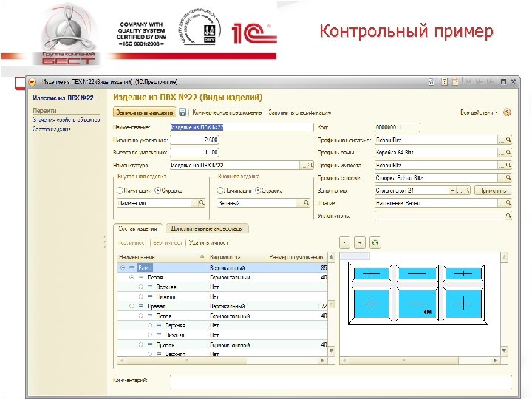Click the M memory button in title bar
This screenshot has height=399, width=532.
point(468,82)
